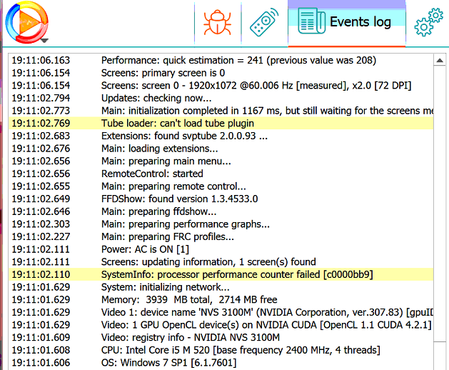
Task: Select the RemoteControl started log line
Action: click(x=221, y=174)
